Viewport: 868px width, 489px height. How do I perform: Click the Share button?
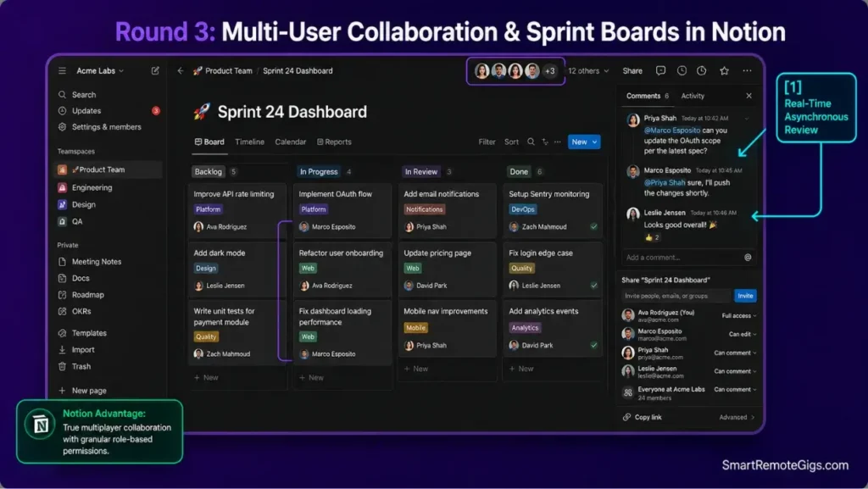[632, 71]
